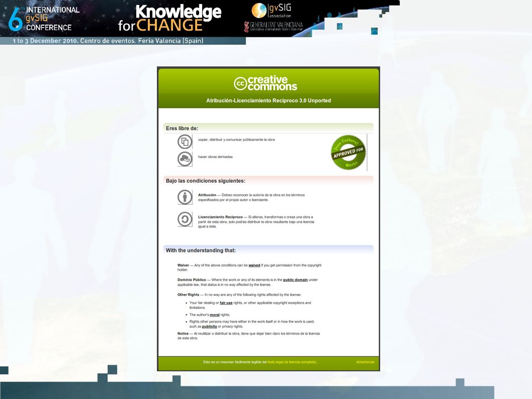
Task: Open the 'texto legal (la licencia completa)' link
Action: click(x=292, y=362)
